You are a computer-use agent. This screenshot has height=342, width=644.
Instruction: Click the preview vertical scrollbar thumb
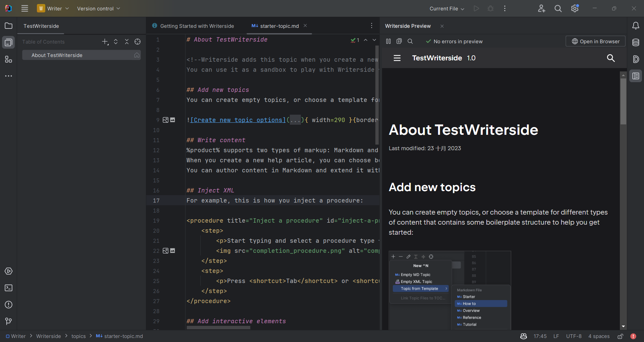(x=623, y=101)
